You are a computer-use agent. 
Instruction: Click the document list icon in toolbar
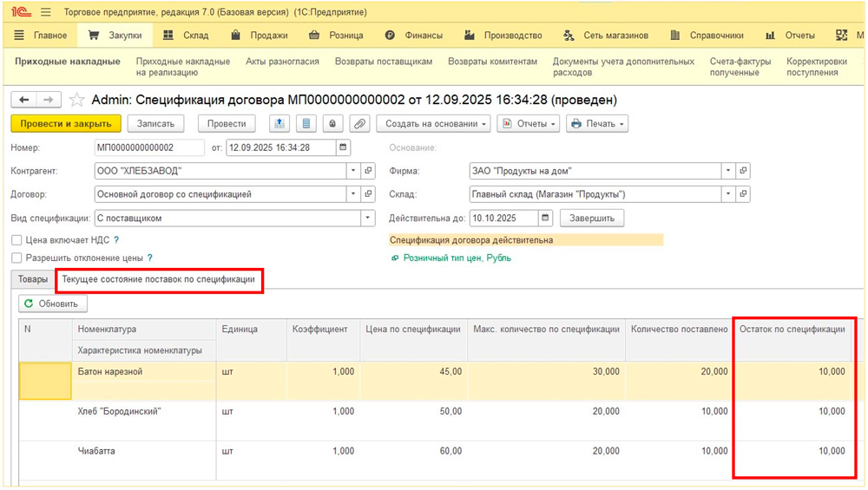tap(306, 124)
